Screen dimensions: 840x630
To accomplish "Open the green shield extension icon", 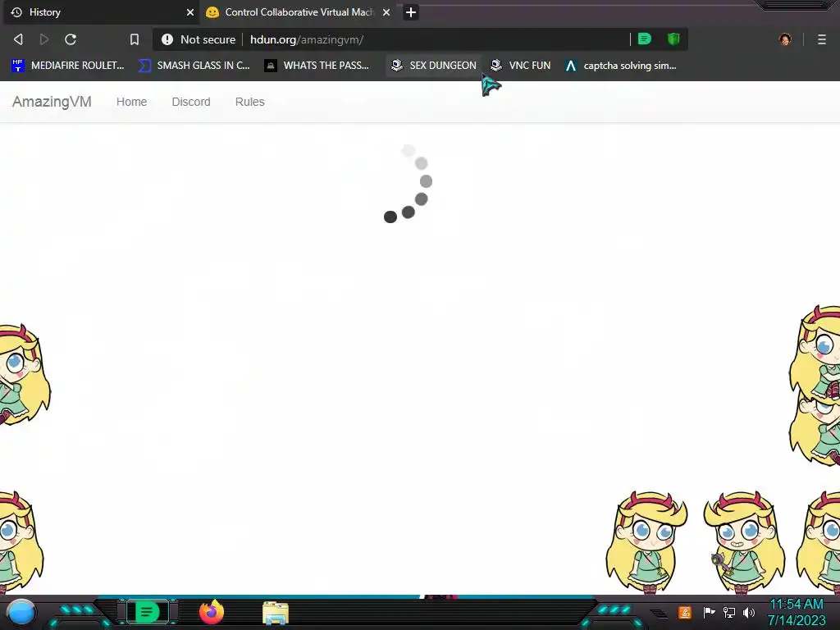I will 673,39.
